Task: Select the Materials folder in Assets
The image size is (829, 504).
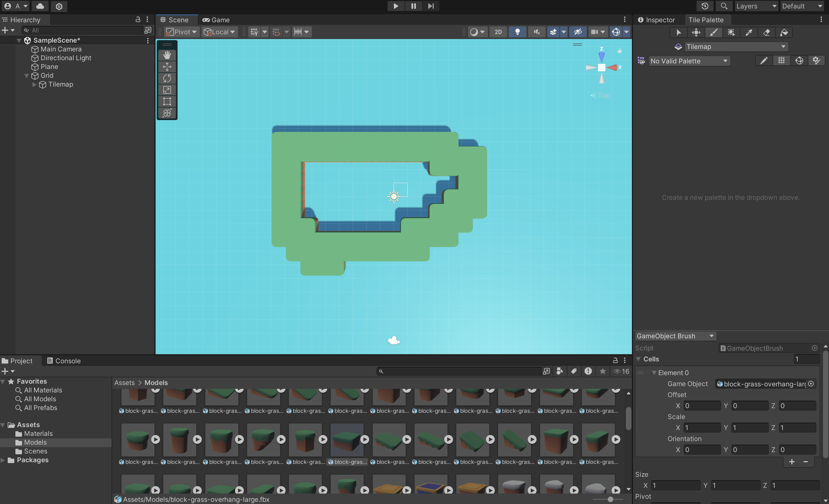Action: [x=38, y=433]
